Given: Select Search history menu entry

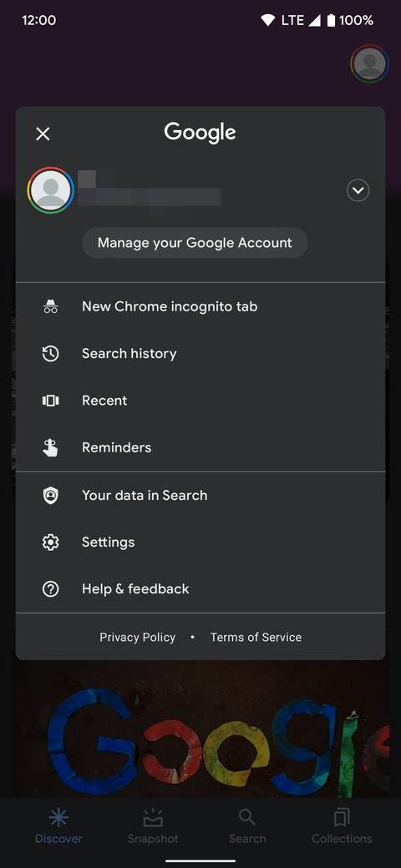Looking at the screenshot, I should point(200,354).
